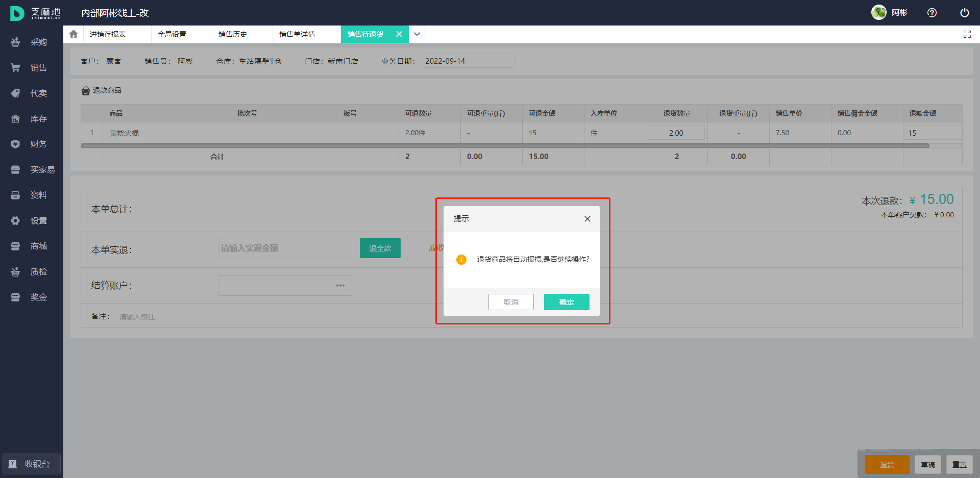Image resolution: width=980 pixels, height=478 pixels.
Task: Click 取消 in the prompt dialog
Action: click(511, 302)
